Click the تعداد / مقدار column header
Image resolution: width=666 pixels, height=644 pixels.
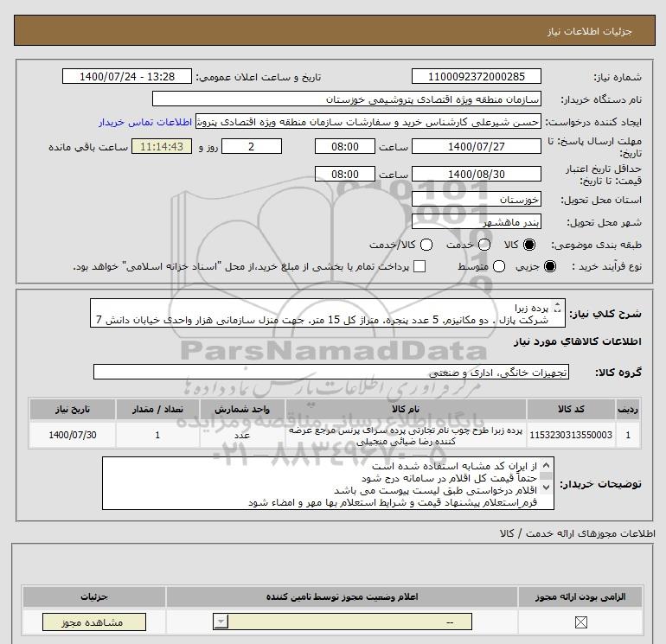coord(157,409)
